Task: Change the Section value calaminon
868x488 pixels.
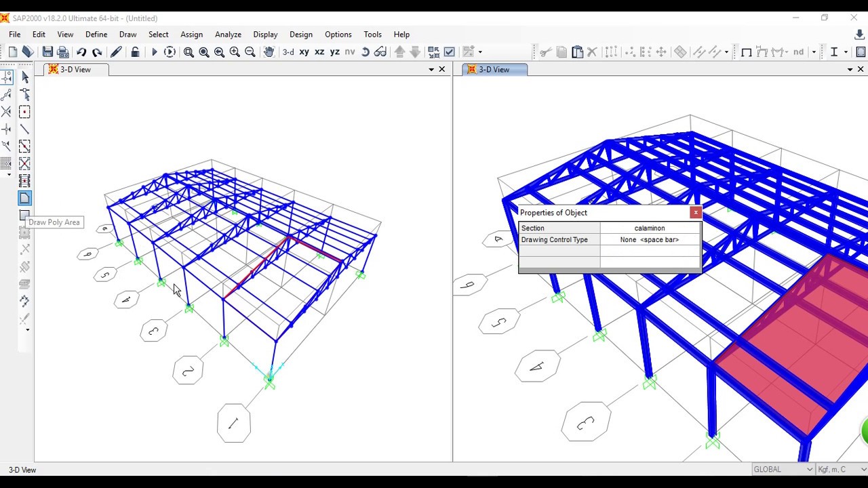Action: pos(650,228)
